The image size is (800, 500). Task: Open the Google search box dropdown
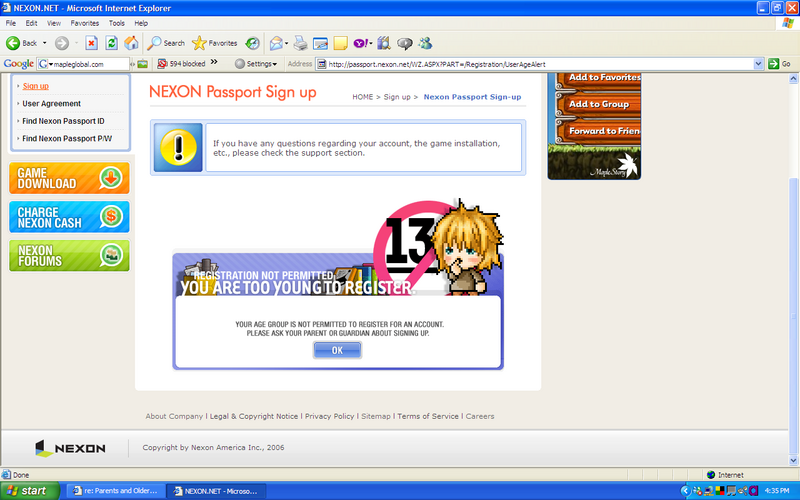tap(51, 64)
